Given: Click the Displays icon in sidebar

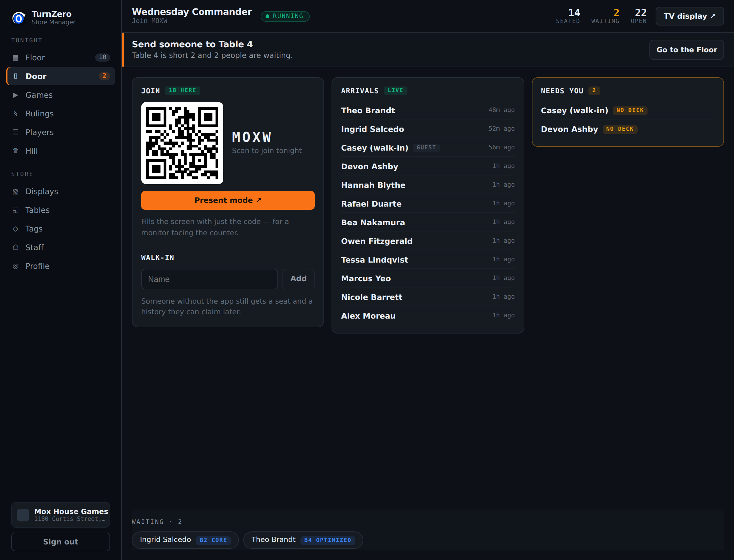Looking at the screenshot, I should click(x=15, y=192).
